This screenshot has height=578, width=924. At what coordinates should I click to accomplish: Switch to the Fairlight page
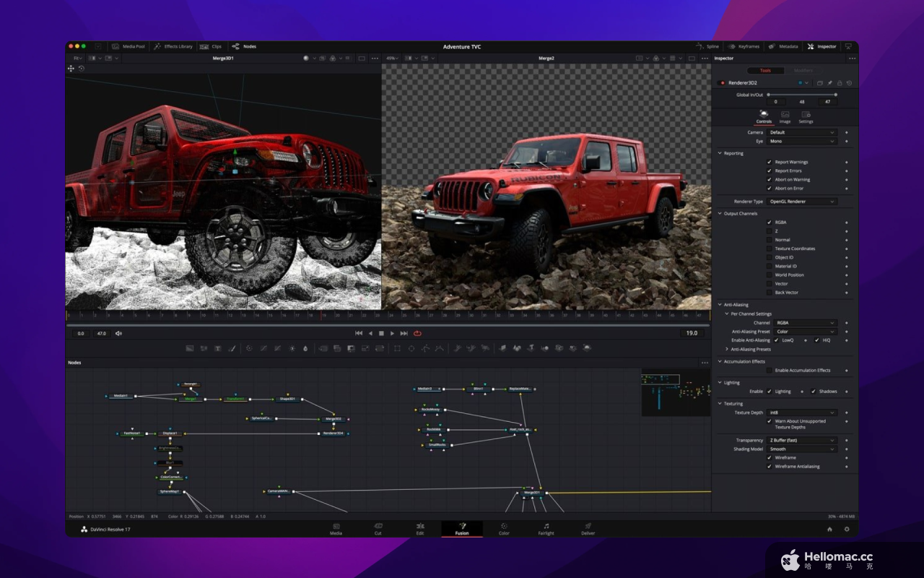coord(546,529)
